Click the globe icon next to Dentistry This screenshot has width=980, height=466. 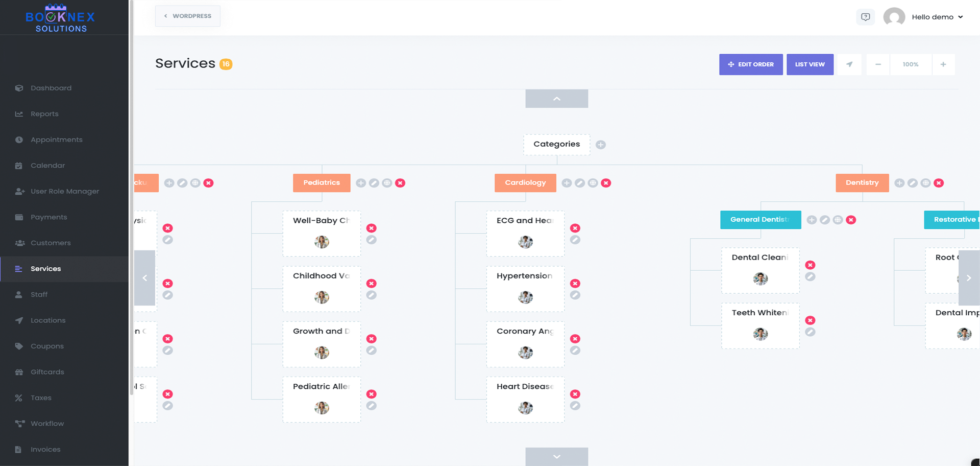pos(925,183)
